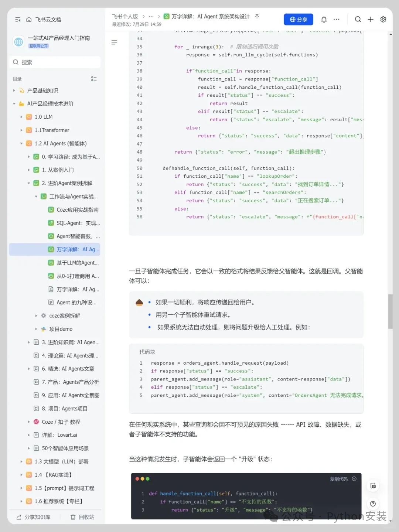Collapse the 2. 进阶Agent案例拆解 item
Screen dimensions: 399x532
29,183
